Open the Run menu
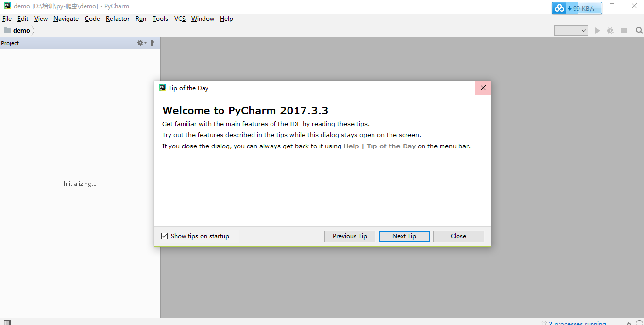The width and height of the screenshot is (644, 325). point(141,19)
